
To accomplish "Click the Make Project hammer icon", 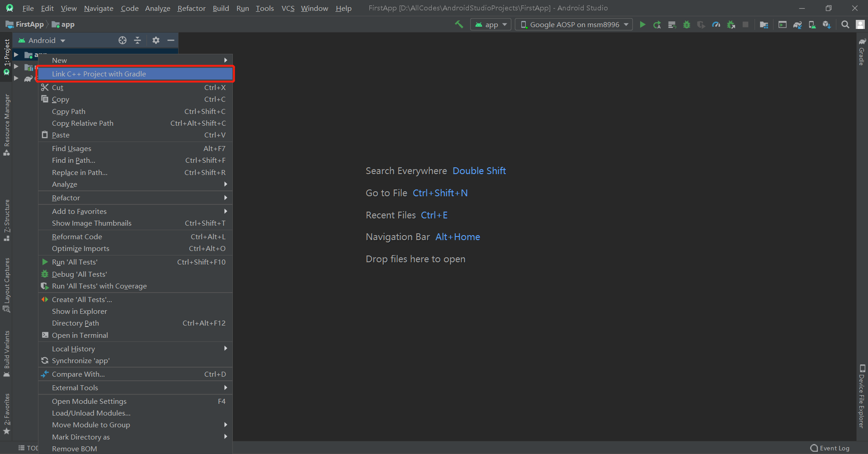I will pyautogui.click(x=459, y=24).
